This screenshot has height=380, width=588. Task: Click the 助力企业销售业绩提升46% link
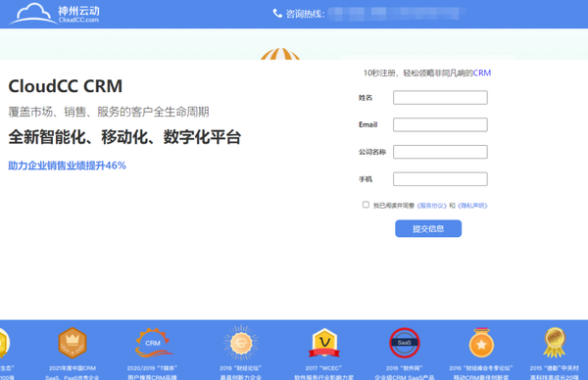[67, 166]
